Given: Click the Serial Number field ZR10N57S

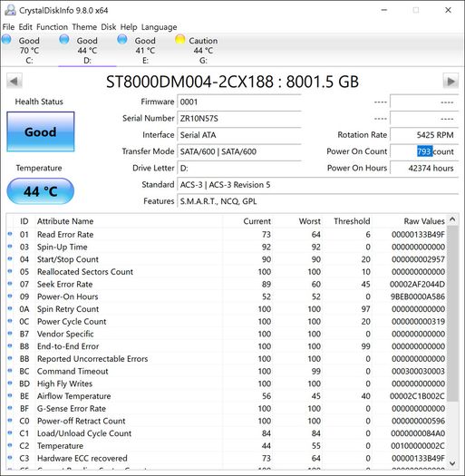Looking at the screenshot, I should pyautogui.click(x=239, y=118).
